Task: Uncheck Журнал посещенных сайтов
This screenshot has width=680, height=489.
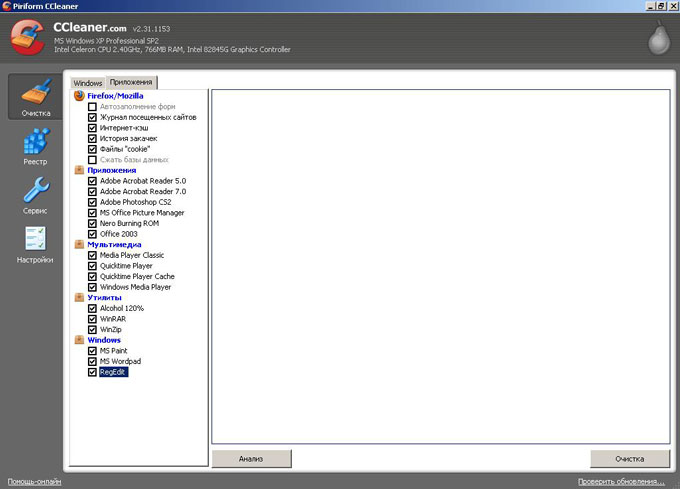Action: click(x=92, y=117)
